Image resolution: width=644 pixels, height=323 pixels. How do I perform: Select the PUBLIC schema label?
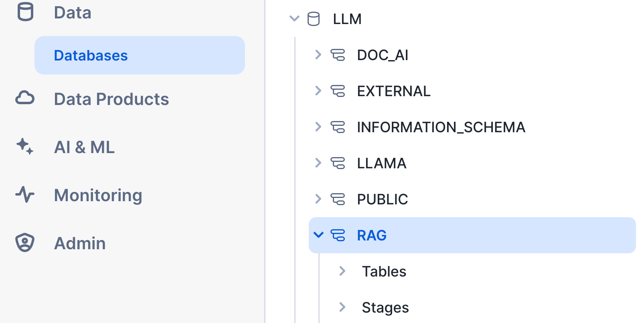383,199
